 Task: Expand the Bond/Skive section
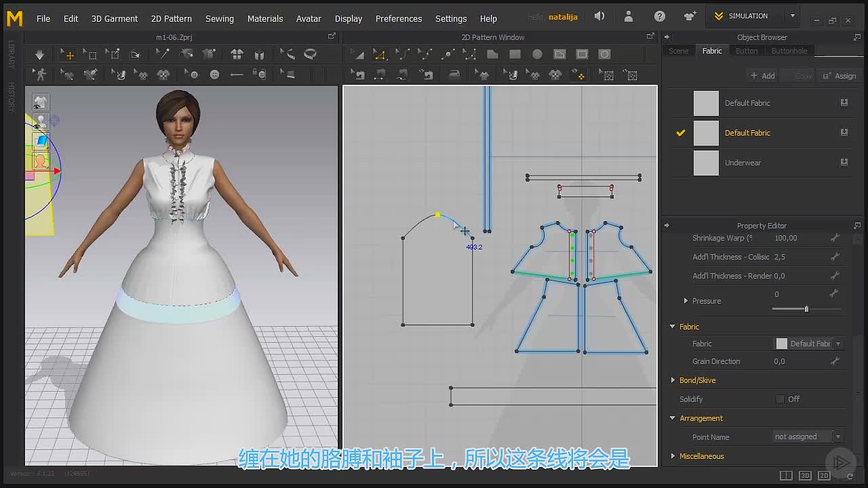pos(697,380)
